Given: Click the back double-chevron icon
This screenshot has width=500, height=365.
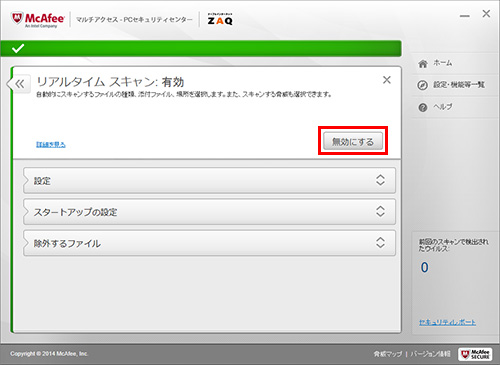Looking at the screenshot, I should pos(20,84).
